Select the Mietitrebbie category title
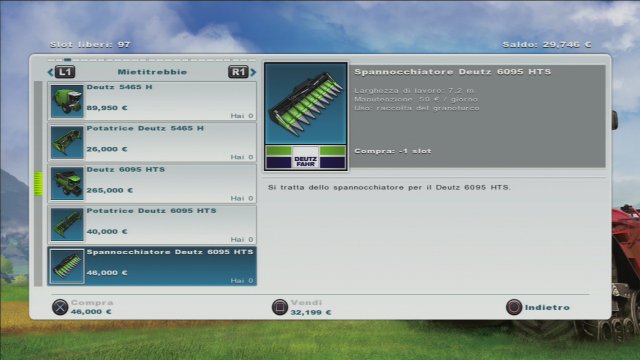The height and width of the screenshot is (360, 640). pos(152,72)
